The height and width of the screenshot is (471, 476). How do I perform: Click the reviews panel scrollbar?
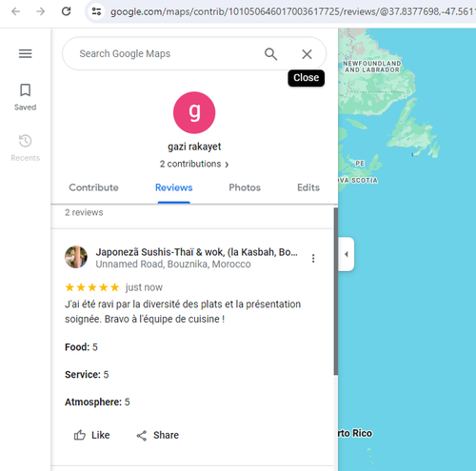(336, 291)
